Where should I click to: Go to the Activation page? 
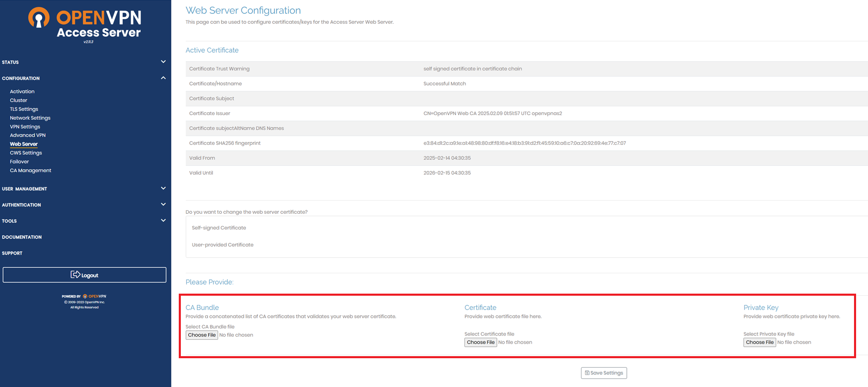coord(22,91)
